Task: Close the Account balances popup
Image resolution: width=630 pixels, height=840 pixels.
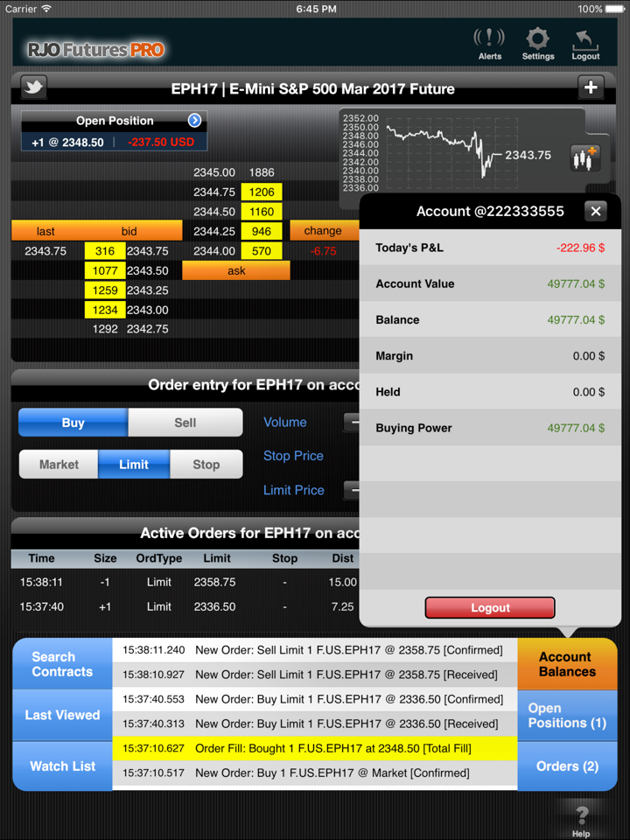Action: [595, 211]
